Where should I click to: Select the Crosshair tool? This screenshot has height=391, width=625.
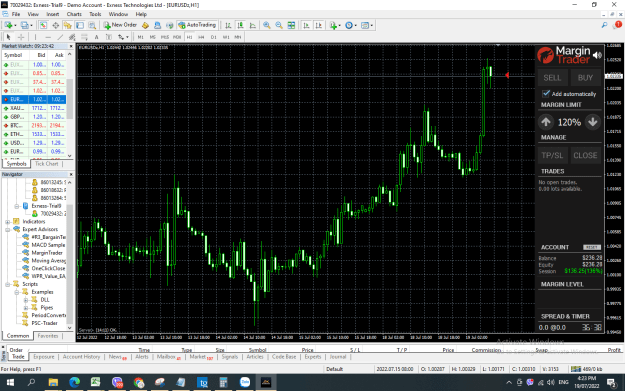click(21, 37)
